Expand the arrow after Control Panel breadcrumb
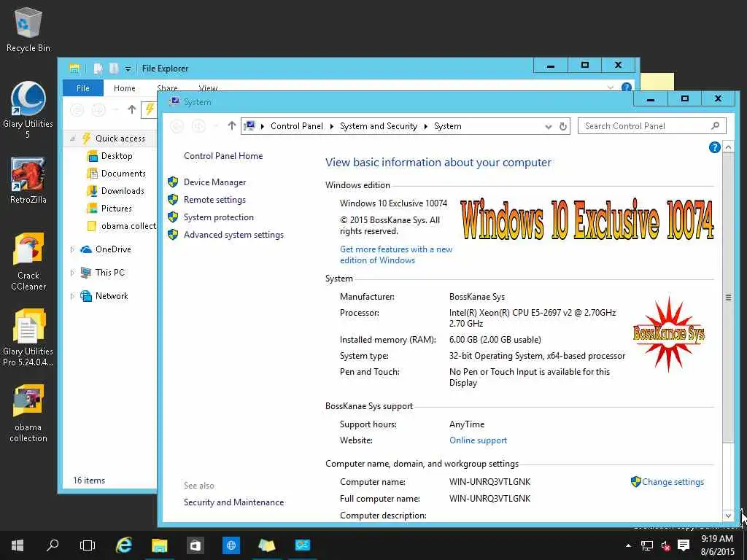 coord(332,126)
